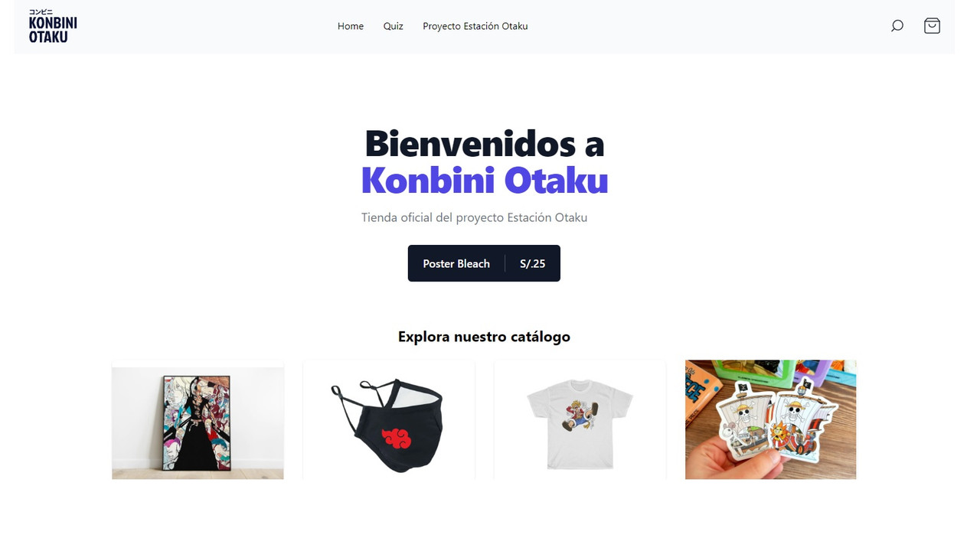
Task: Go to the Home menu item
Action: pos(351,26)
